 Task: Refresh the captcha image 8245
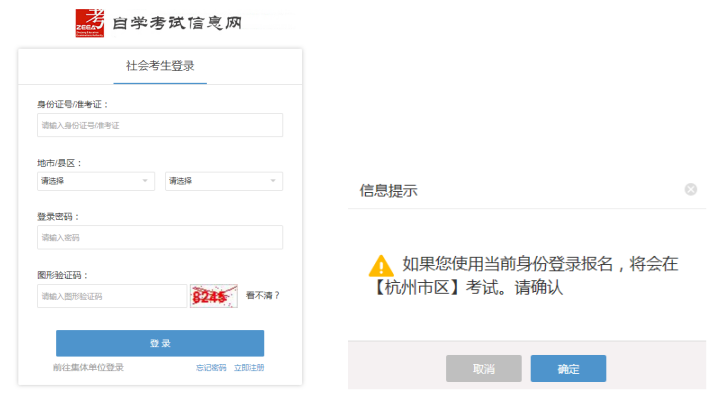click(x=214, y=296)
